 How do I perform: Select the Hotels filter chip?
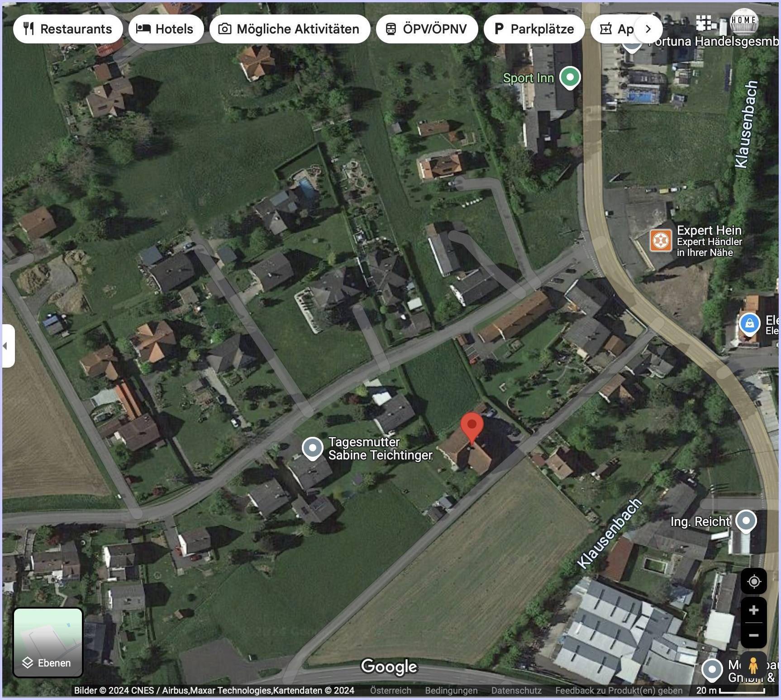[166, 29]
